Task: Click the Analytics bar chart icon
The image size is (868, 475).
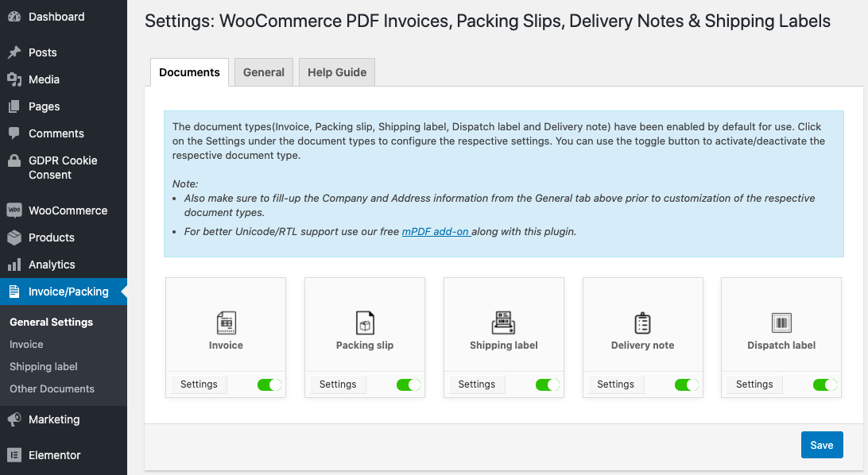Action: [x=14, y=265]
